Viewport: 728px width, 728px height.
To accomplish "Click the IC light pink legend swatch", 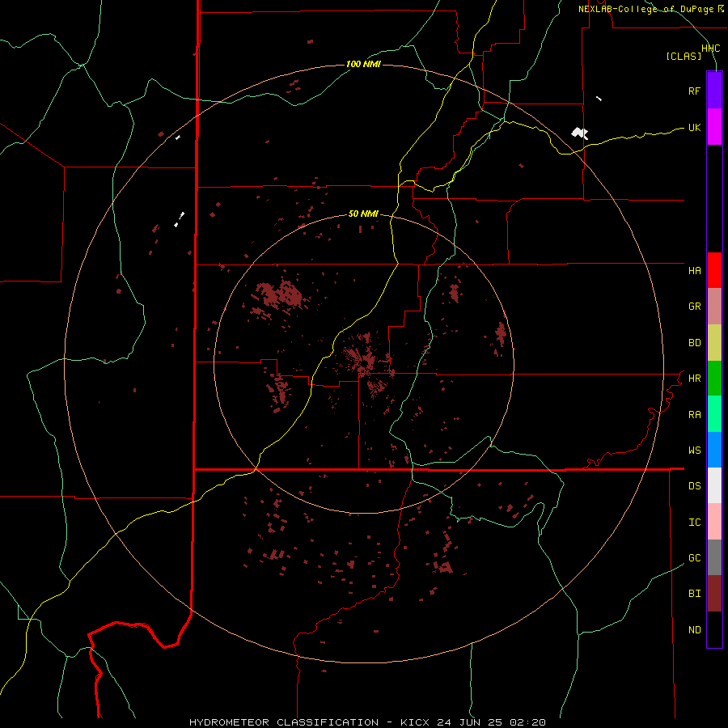I will pyautogui.click(x=714, y=522).
